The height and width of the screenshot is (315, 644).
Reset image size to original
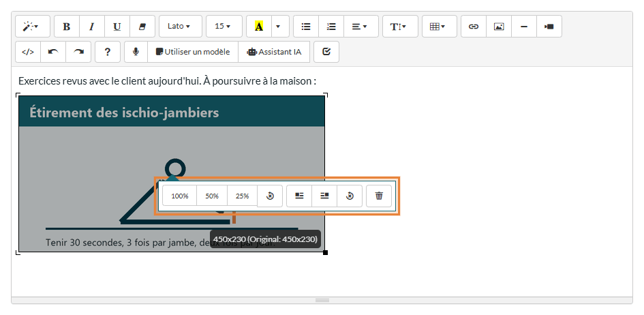tap(270, 196)
